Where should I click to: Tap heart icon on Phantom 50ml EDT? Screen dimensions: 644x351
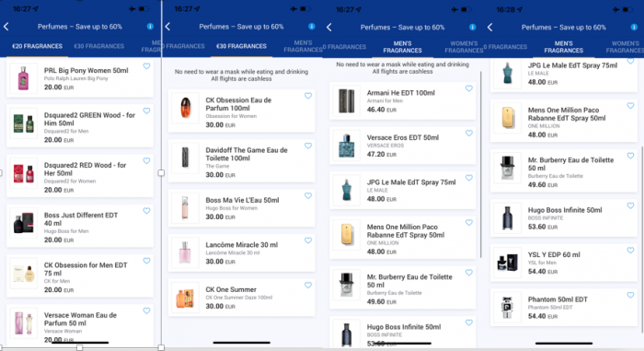[630, 295]
